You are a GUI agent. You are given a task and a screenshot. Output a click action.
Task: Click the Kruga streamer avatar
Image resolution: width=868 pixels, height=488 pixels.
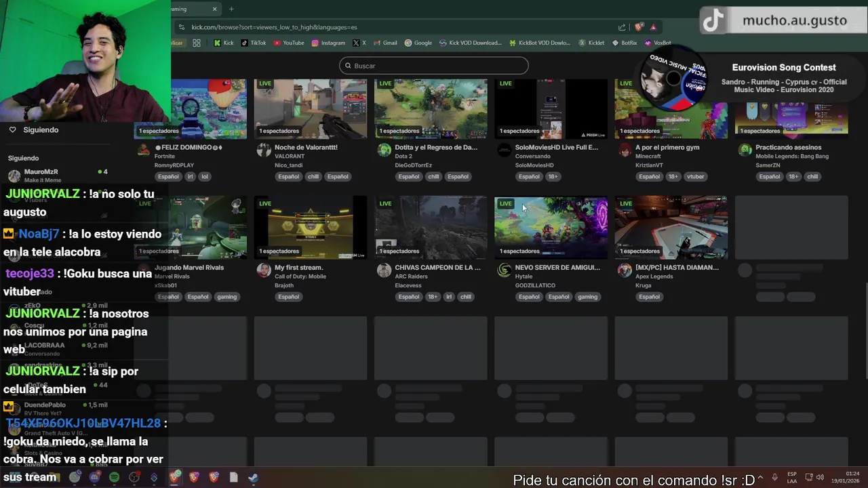(x=625, y=270)
